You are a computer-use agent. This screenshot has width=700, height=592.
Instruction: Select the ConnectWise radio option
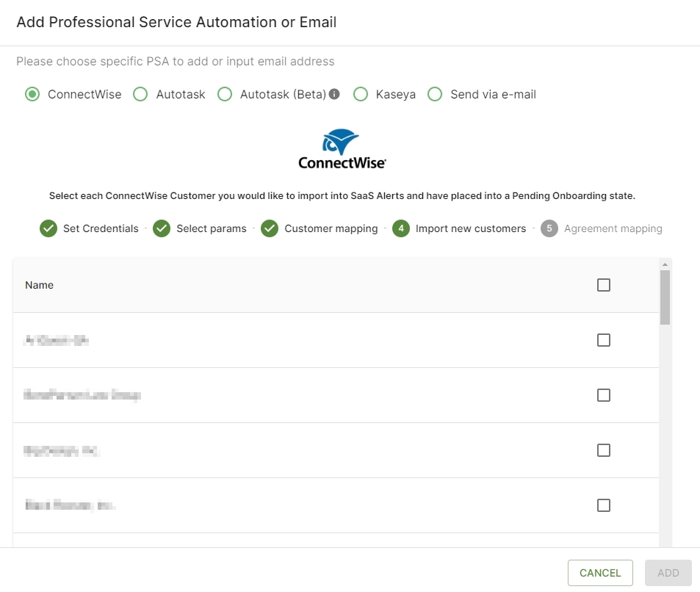coord(32,94)
